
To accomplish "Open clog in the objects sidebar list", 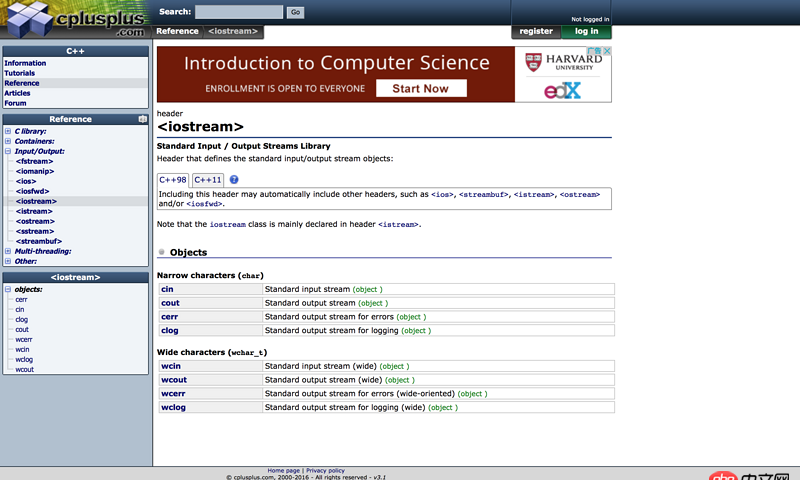I will (x=21, y=319).
